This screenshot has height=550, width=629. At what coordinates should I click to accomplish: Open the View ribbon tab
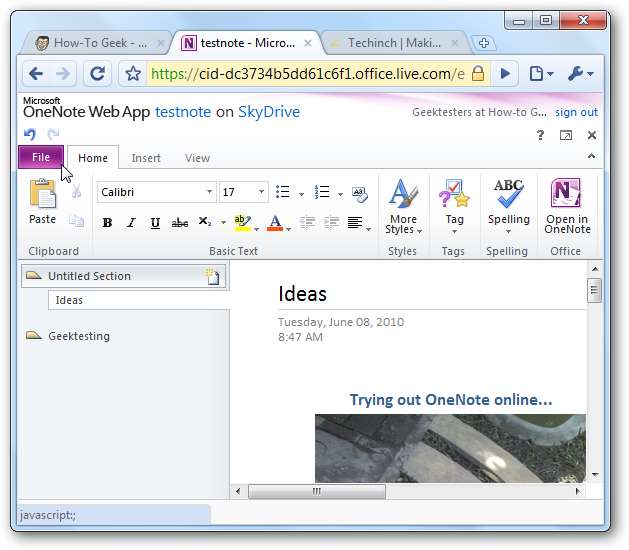point(197,158)
